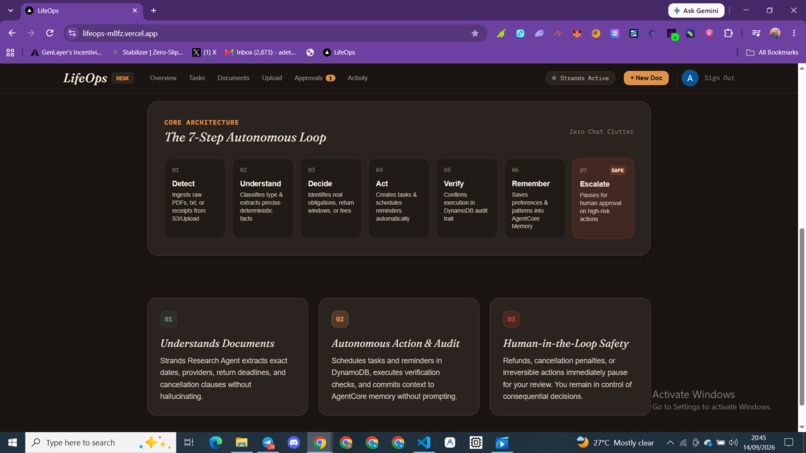Screen dimensions: 806x453
Task: Select the 04 Act step card
Action: coord(398,198)
